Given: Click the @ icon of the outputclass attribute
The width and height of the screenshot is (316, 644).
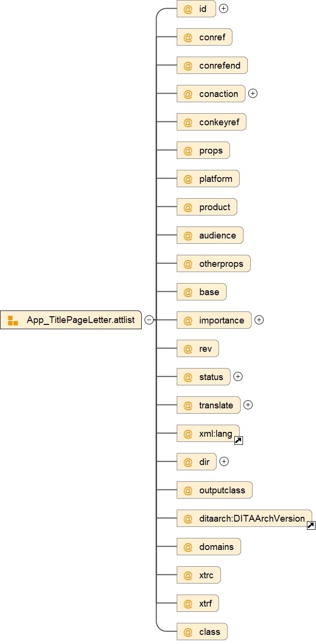Looking at the screenshot, I should point(188,490).
